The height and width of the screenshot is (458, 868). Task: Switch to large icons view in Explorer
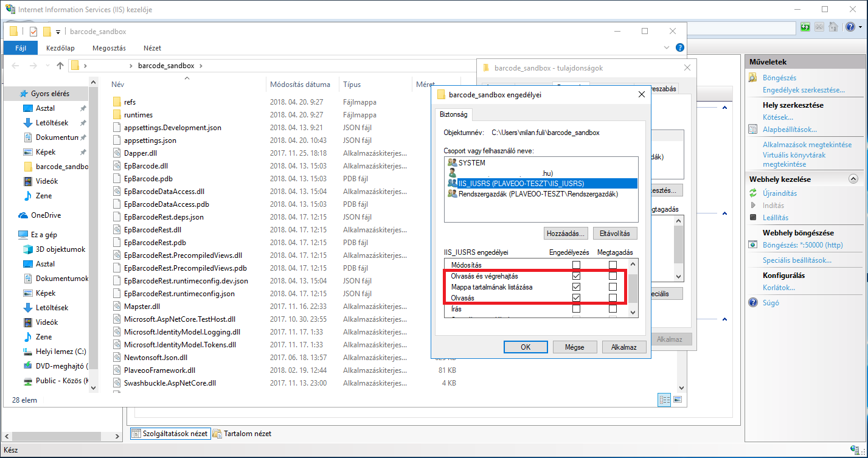click(x=677, y=400)
